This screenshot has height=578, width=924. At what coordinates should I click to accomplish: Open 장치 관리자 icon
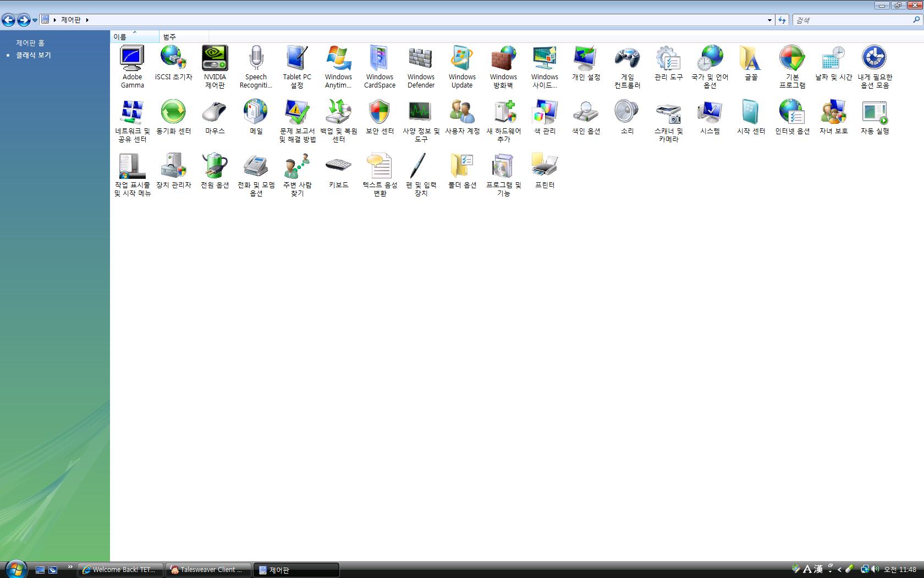173,166
